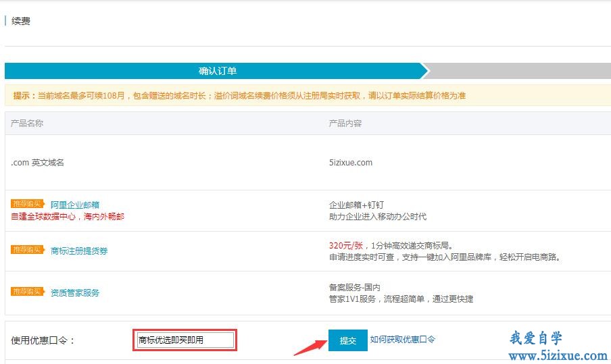Click the 助力企业进入移动办公时代 text
The height and width of the screenshot is (364, 611).
coord(378,217)
